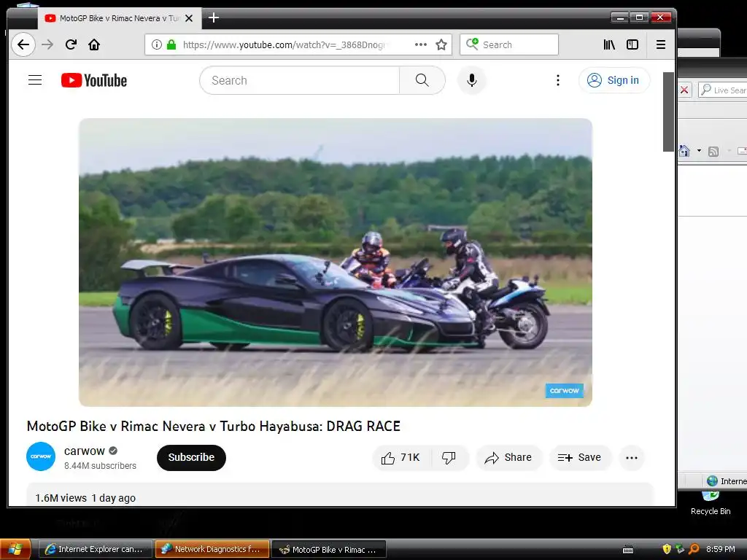Go back using Firefox back arrow
747x560 pixels.
pos(23,44)
